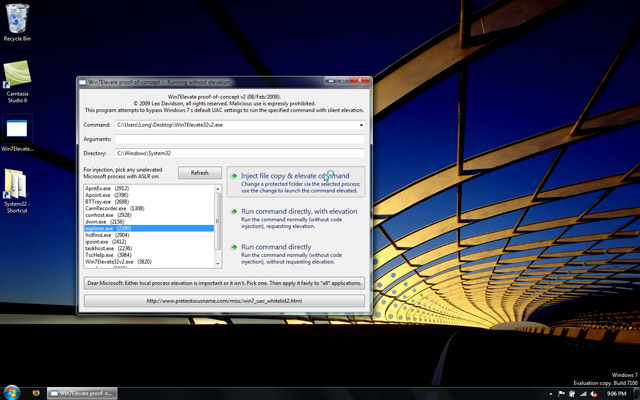640x400 pixels.
Task: Click the 9:06 PM taskbar clock
Action: click(x=616, y=393)
